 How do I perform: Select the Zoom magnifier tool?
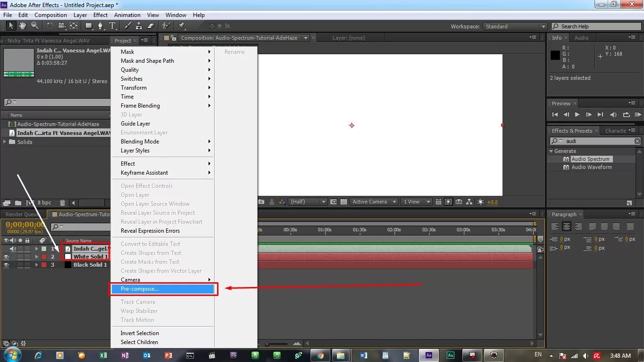tap(35, 25)
